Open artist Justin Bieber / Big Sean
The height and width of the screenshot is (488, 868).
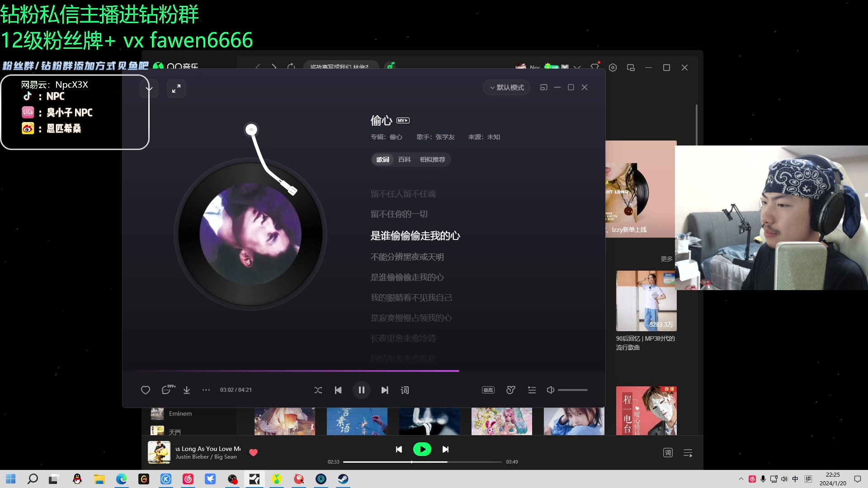pos(206,457)
